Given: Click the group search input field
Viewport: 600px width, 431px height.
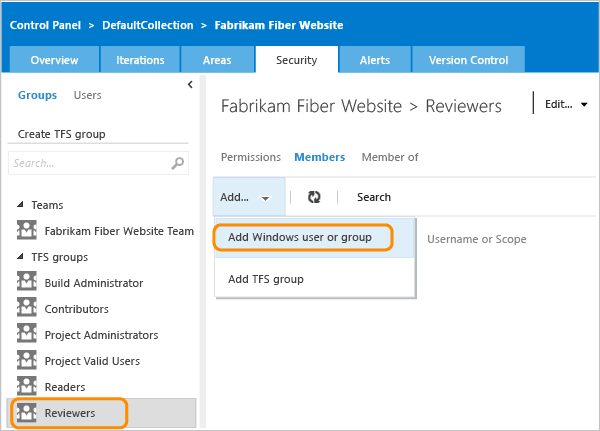Looking at the screenshot, I should tap(88, 163).
